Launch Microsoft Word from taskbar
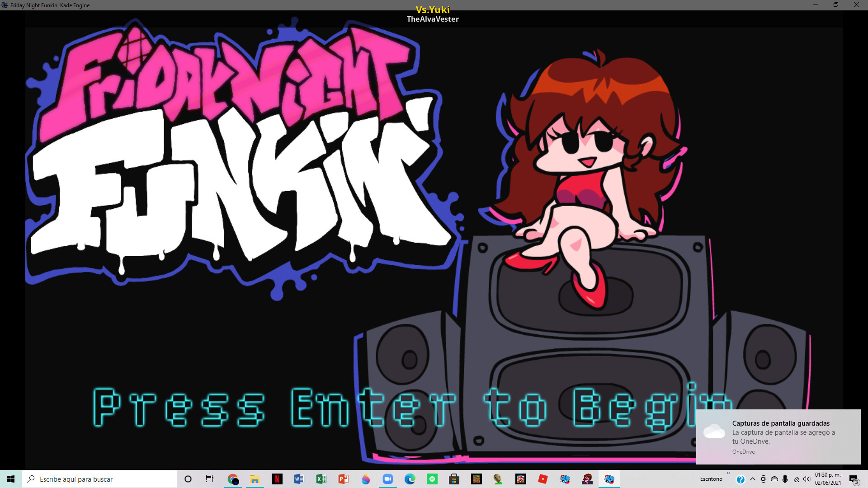Viewport: 868px width, 488px height. click(299, 479)
